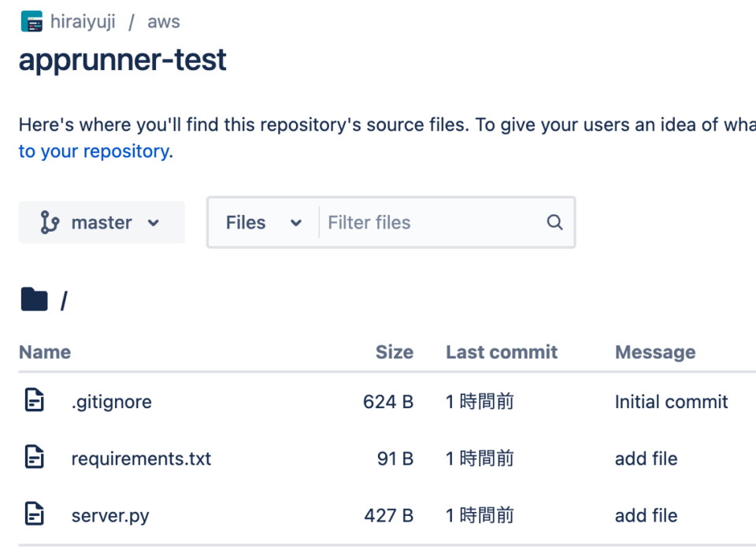Image resolution: width=756 pixels, height=557 pixels.
Task: Click the repository avatar icon
Action: pos(31,20)
